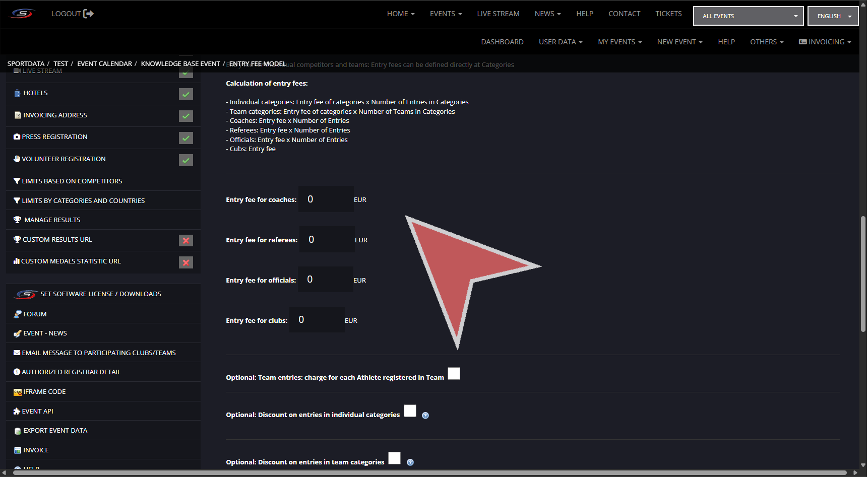The width and height of the screenshot is (868, 477).
Task: Click the green checkmark beside Hotels
Action: coord(186,94)
